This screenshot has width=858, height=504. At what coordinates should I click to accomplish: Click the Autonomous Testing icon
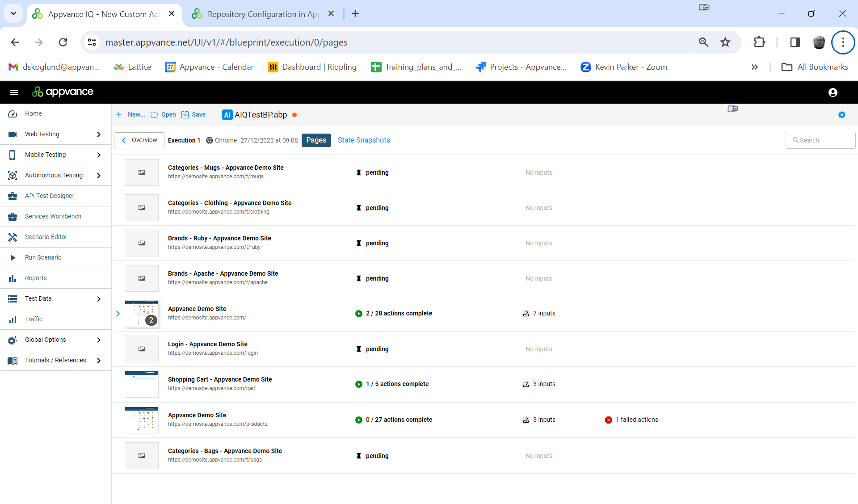[13, 176]
